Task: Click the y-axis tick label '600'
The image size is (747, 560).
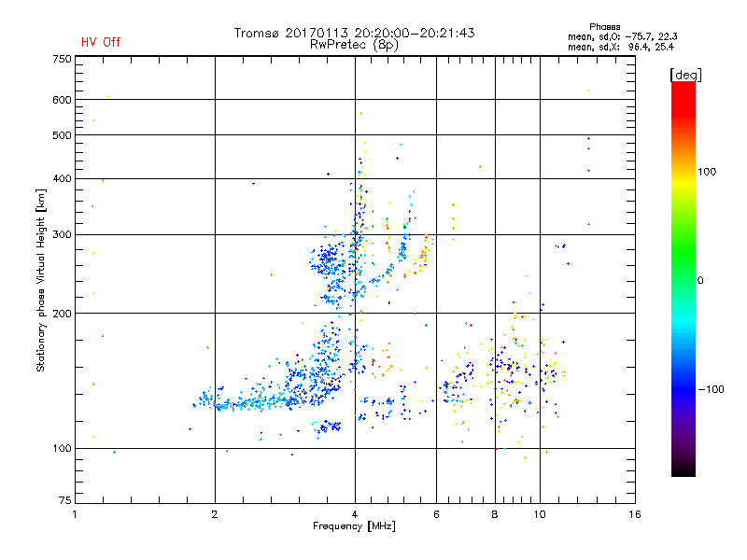Action: tap(63, 100)
